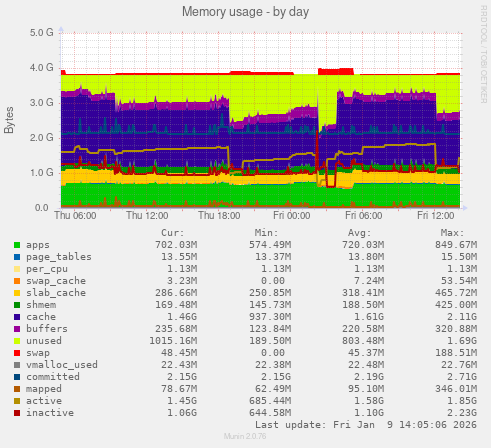The image size is (491, 448).
Task: Click the 'Thu 18:00' x-axis label
Action: pyautogui.click(x=219, y=216)
